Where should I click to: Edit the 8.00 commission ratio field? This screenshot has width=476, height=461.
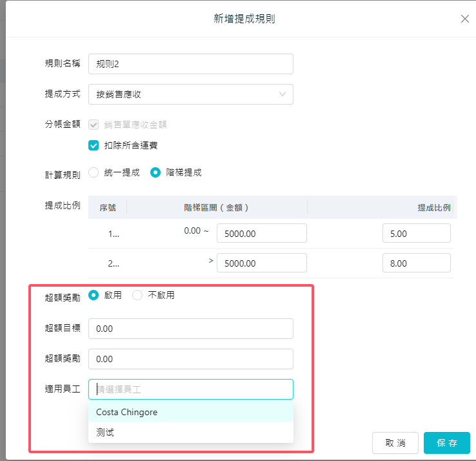point(416,263)
